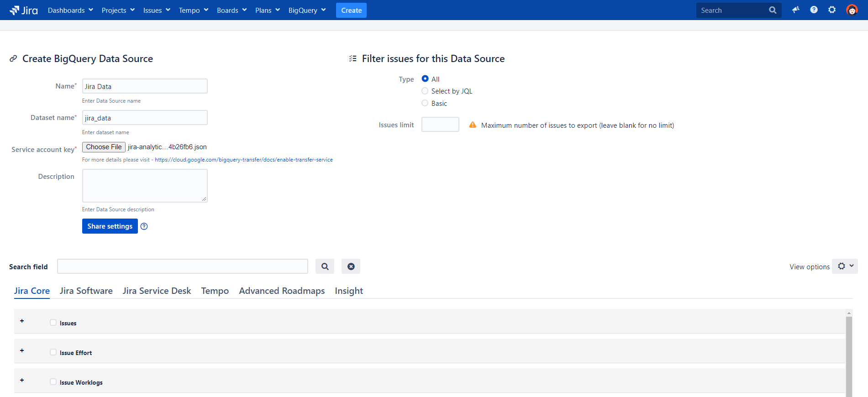Click the View options label

point(810,267)
